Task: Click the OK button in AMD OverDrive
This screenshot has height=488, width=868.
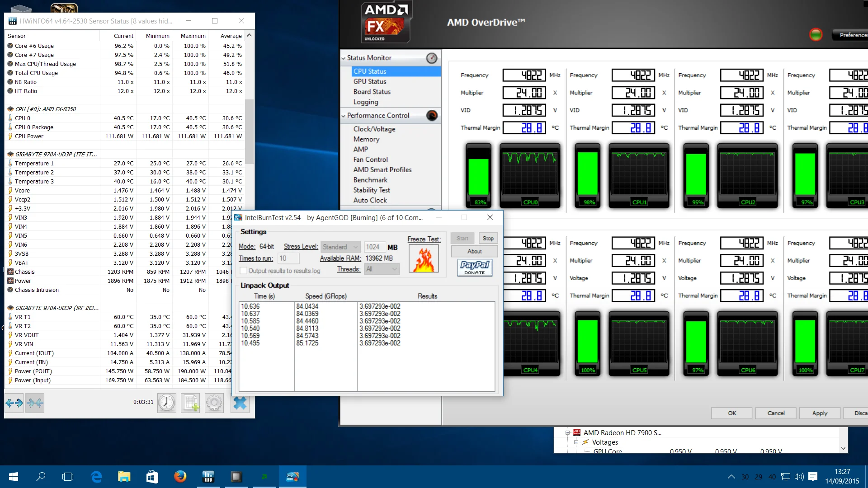Action: [x=732, y=413]
